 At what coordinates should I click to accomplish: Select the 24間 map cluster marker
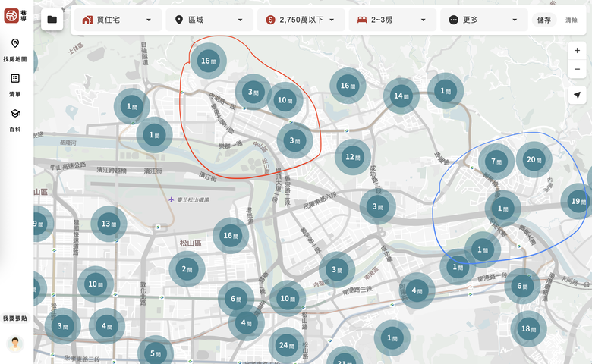(287, 345)
